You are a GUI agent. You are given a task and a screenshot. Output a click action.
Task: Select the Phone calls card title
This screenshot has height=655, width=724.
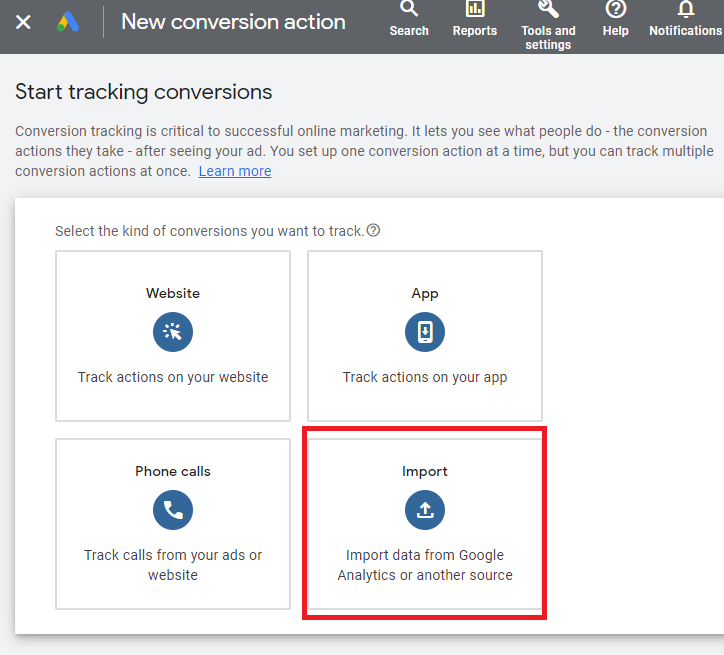[x=173, y=471]
